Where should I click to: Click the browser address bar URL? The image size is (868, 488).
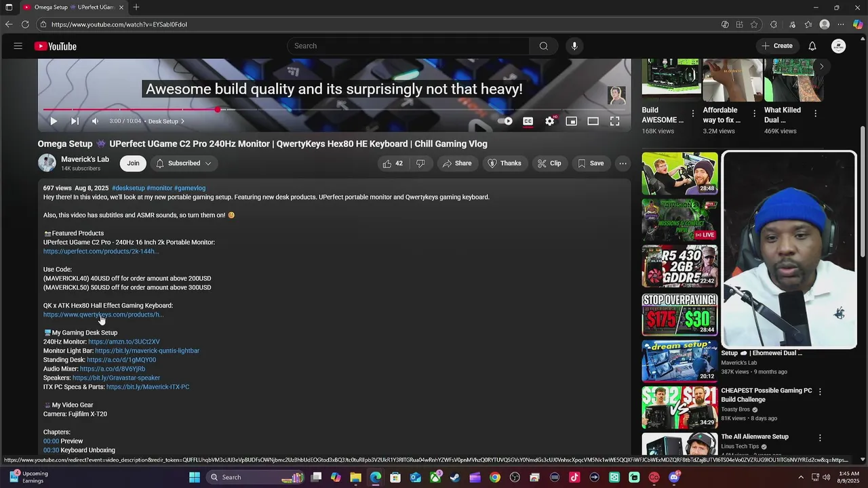click(x=119, y=24)
